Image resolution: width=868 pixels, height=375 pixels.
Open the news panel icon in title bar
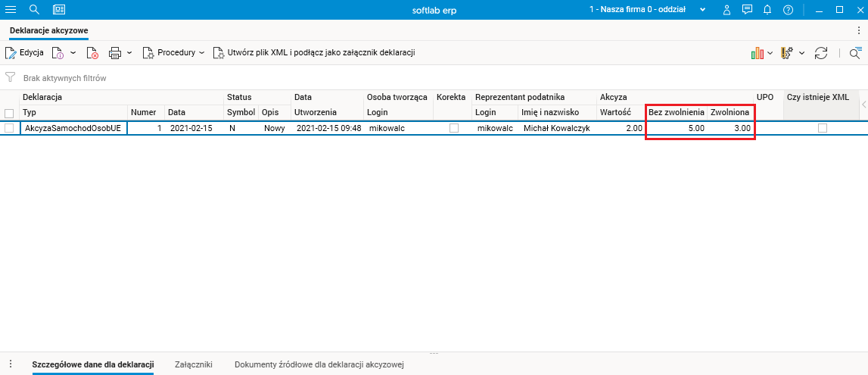(59, 9)
